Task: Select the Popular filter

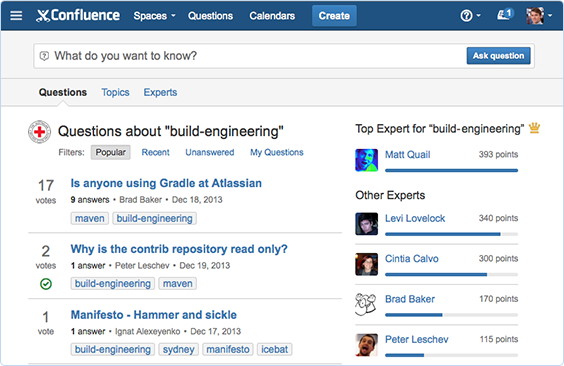Action: [x=110, y=152]
